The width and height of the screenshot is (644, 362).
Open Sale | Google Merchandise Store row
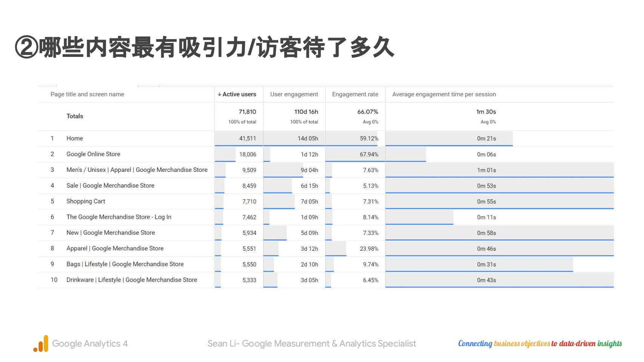tap(110, 186)
